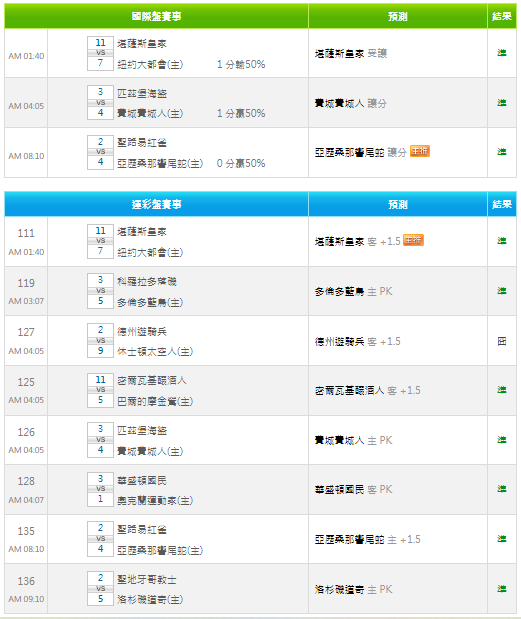The width and height of the screenshot is (521, 619).
Task: Click prediction 密爾瓦基釀酒人 客 +1.5
Action: pos(368,391)
